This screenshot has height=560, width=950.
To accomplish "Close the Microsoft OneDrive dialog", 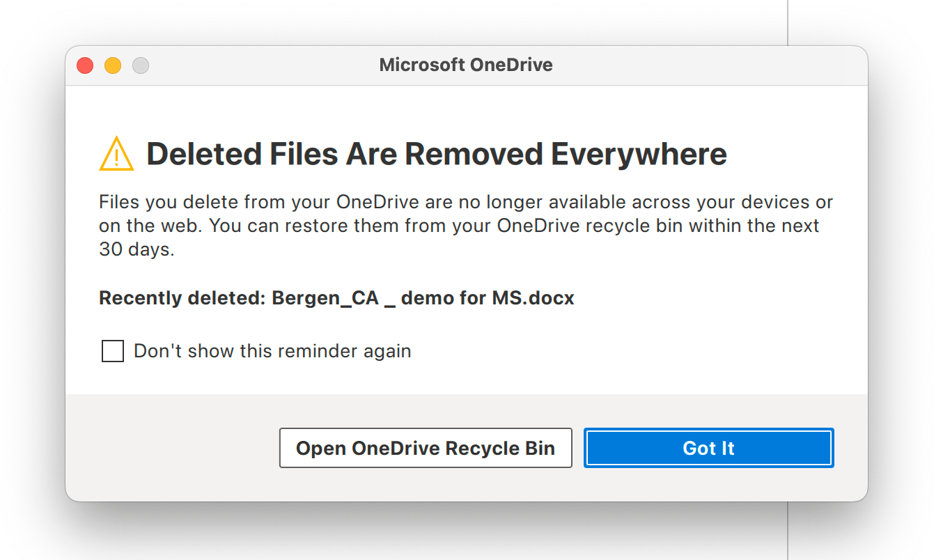I will [85, 65].
